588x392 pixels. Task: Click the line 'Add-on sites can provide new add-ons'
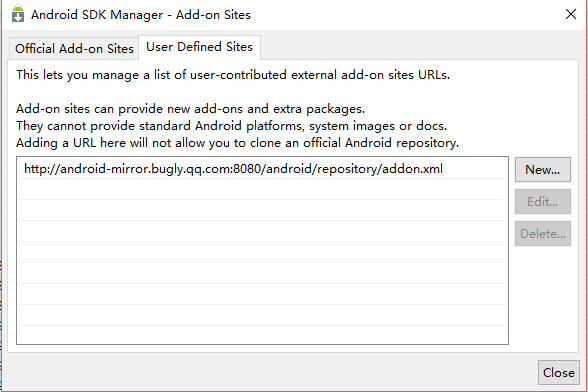[x=190, y=109]
